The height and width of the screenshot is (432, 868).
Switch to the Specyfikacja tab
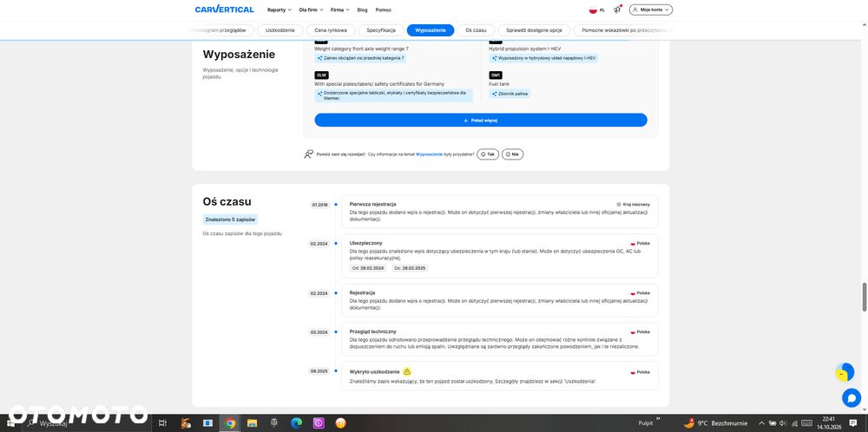pyautogui.click(x=381, y=30)
